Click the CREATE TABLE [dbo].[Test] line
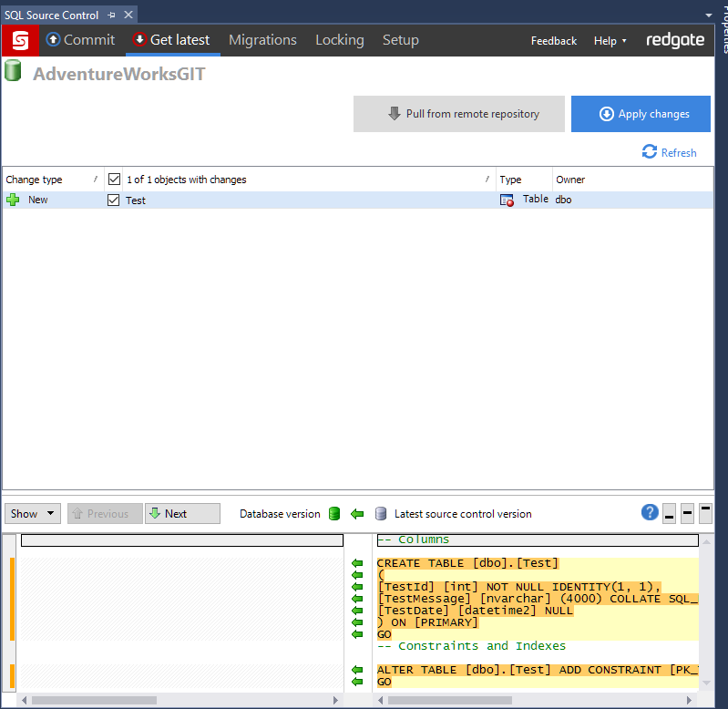The image size is (728, 709). (467, 563)
